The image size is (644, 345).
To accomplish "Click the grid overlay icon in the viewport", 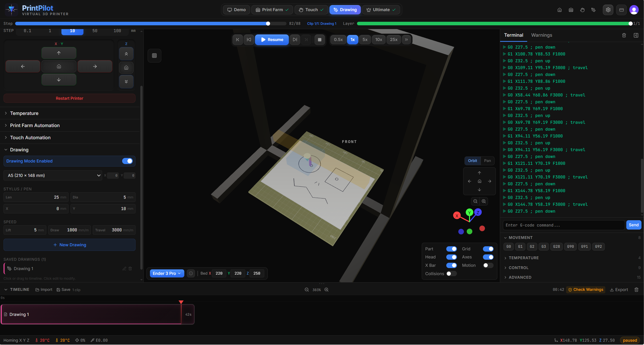I will pos(154,55).
